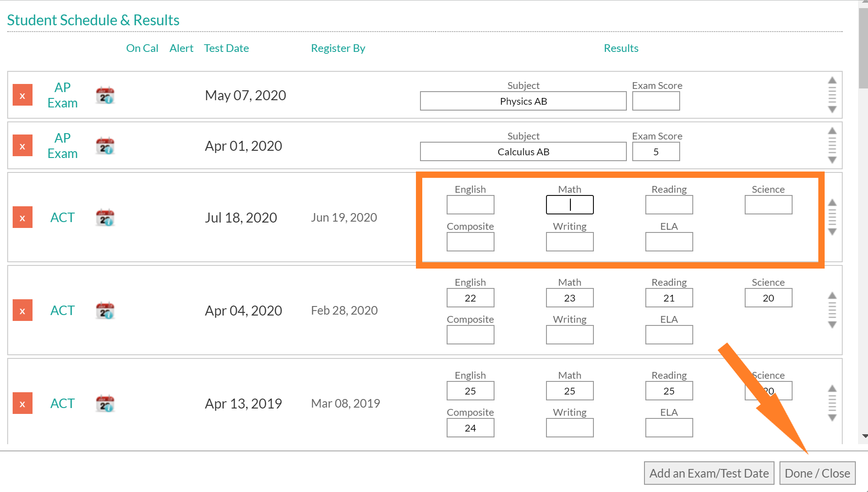The width and height of the screenshot is (868, 492).
Task: Delete the ACT Apr 13, 2019 row
Action: pyautogui.click(x=23, y=403)
